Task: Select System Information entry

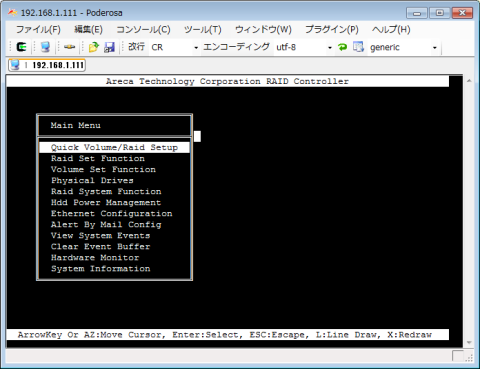Action: pos(100,269)
